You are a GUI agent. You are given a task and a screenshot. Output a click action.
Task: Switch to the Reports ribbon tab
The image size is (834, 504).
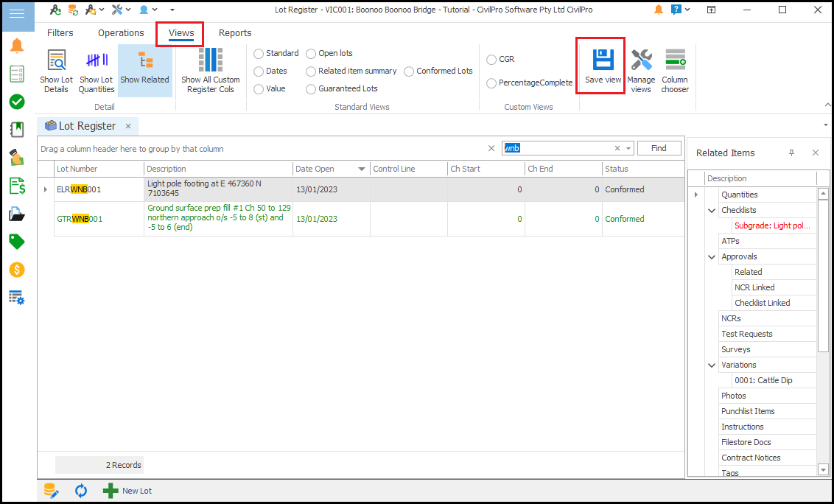click(235, 33)
